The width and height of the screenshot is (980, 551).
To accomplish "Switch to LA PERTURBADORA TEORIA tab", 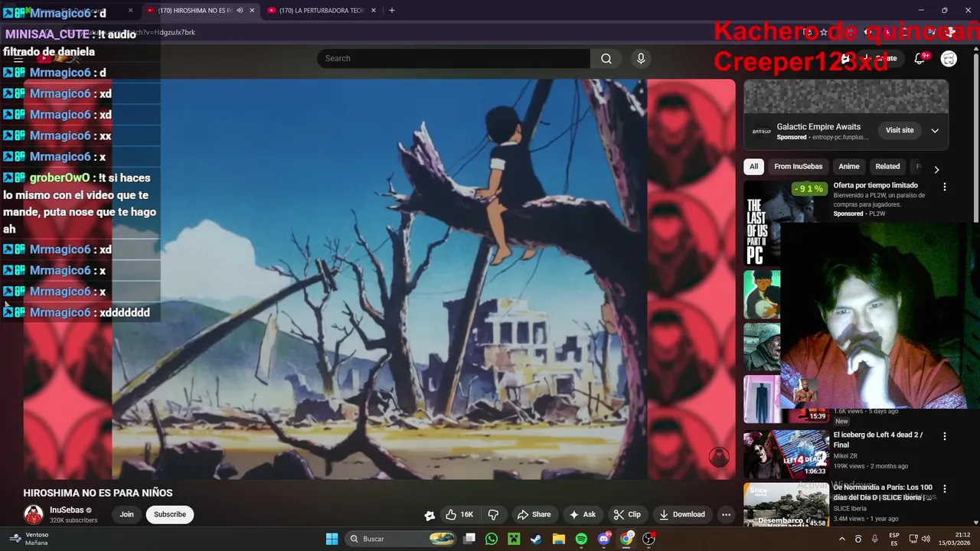I will tap(322, 11).
